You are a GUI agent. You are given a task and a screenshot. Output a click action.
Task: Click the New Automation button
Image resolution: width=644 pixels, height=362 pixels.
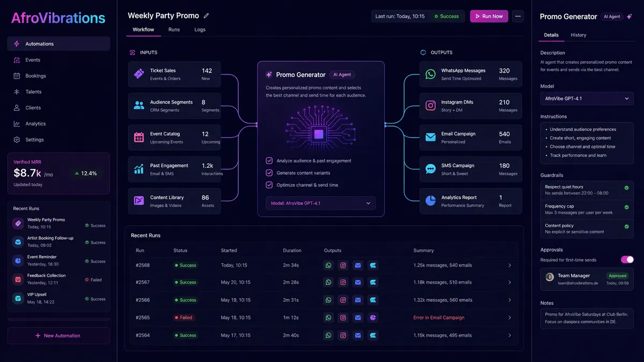point(58,336)
